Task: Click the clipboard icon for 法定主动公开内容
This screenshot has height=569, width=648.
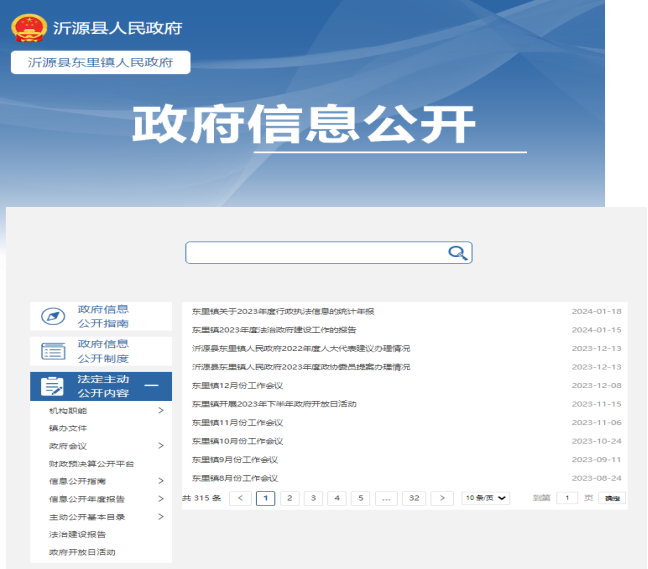Action: tap(52, 386)
